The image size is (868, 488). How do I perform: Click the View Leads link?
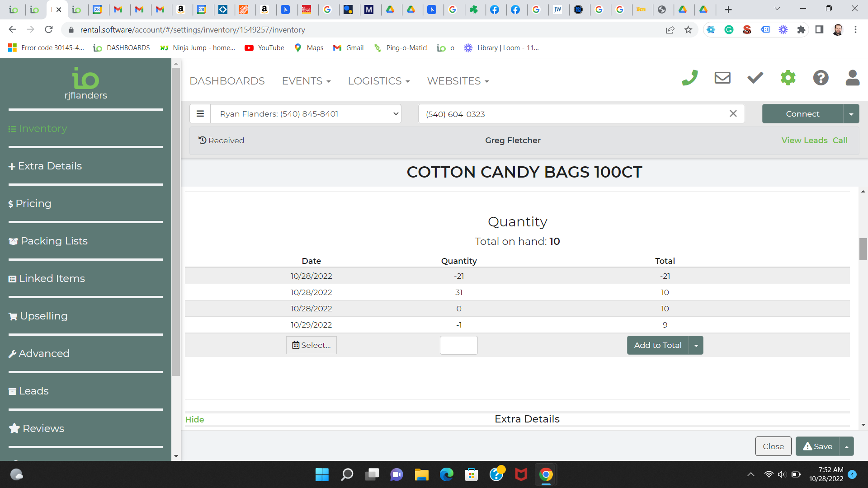coord(804,141)
